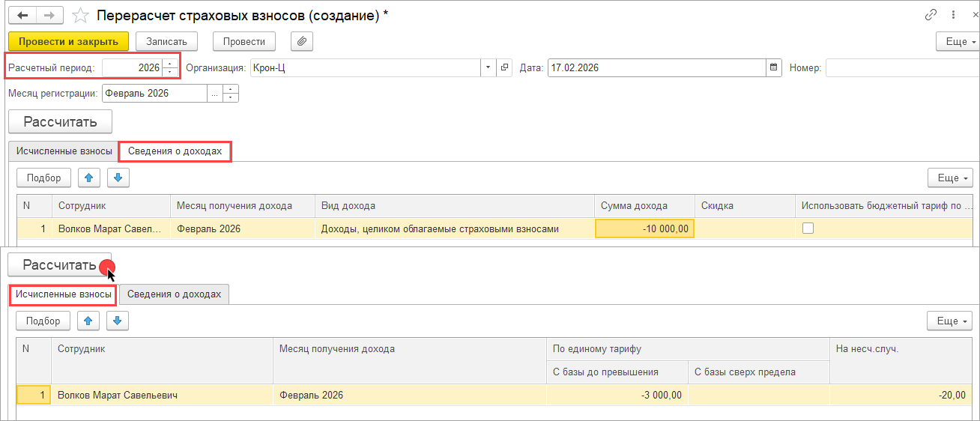Copy link with the chain icon

931,15
